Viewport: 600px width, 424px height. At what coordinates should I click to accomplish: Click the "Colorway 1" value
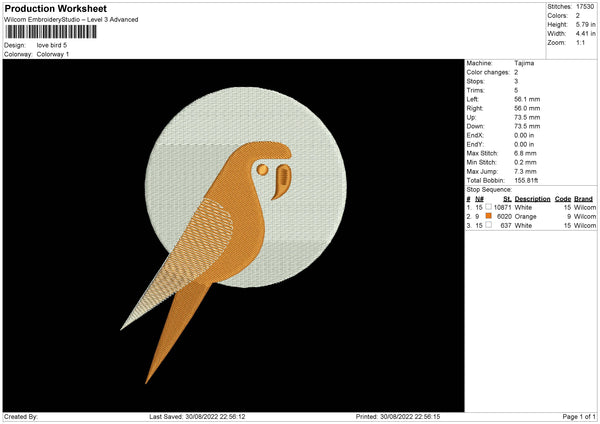tap(55, 54)
